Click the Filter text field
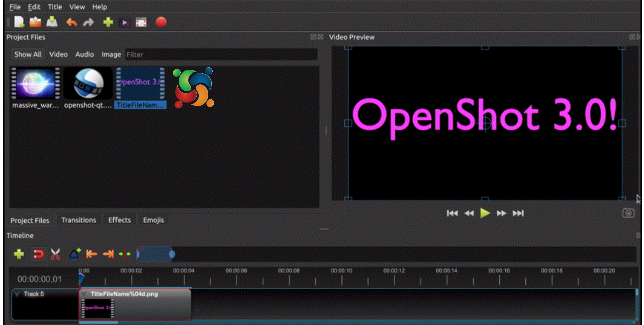644x325 pixels. click(x=221, y=54)
